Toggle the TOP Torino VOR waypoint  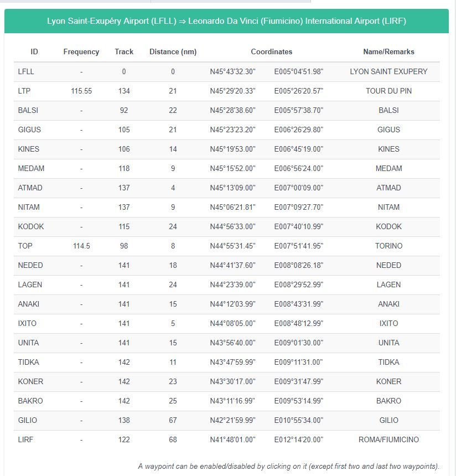[227, 246]
